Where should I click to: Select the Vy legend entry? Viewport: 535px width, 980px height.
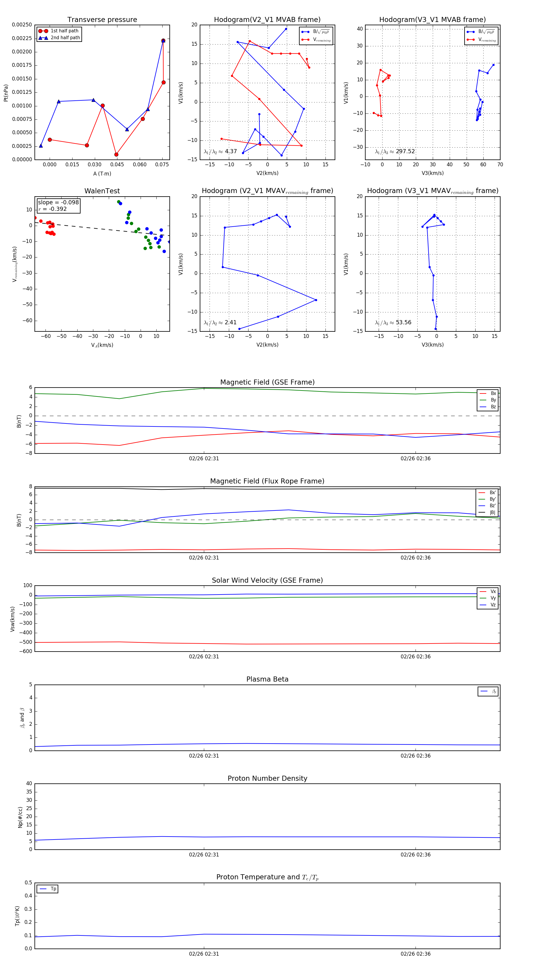tap(488, 598)
